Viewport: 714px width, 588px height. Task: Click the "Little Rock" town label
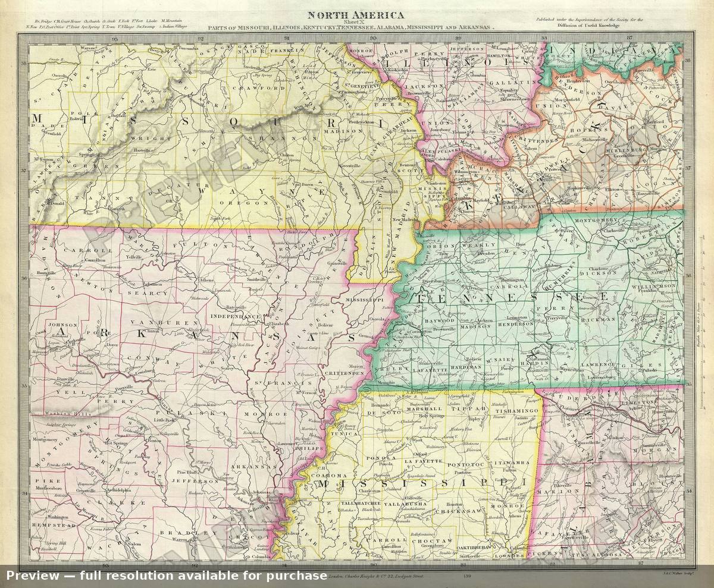click(x=164, y=420)
